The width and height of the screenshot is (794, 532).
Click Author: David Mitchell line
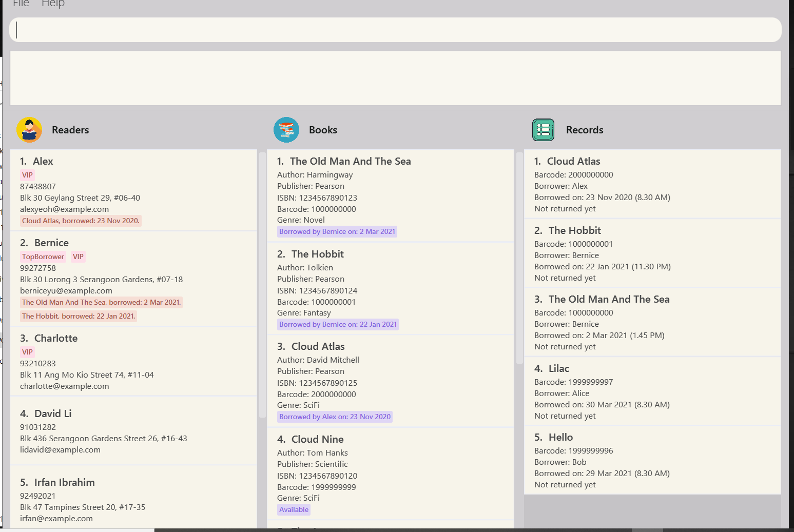tap(318, 360)
